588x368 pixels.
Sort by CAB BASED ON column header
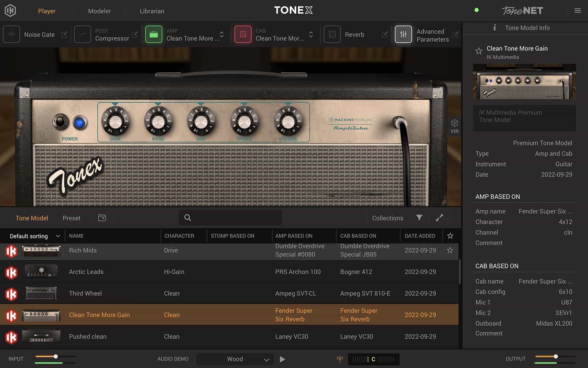(358, 236)
